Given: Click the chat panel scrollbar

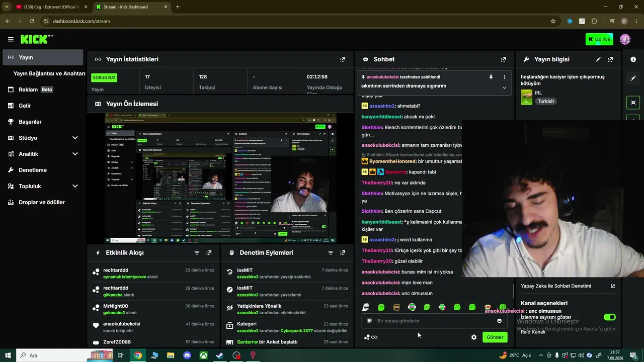Looking at the screenshot, I should pos(513,291).
